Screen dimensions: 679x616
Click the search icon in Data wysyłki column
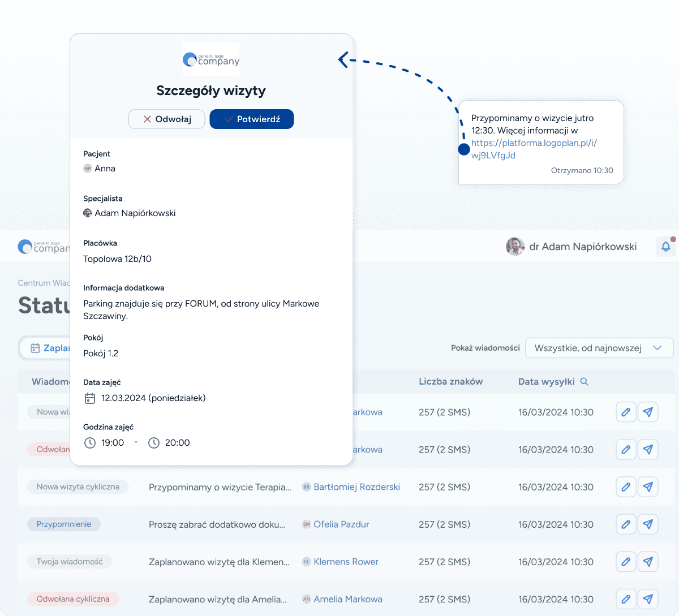(x=585, y=381)
